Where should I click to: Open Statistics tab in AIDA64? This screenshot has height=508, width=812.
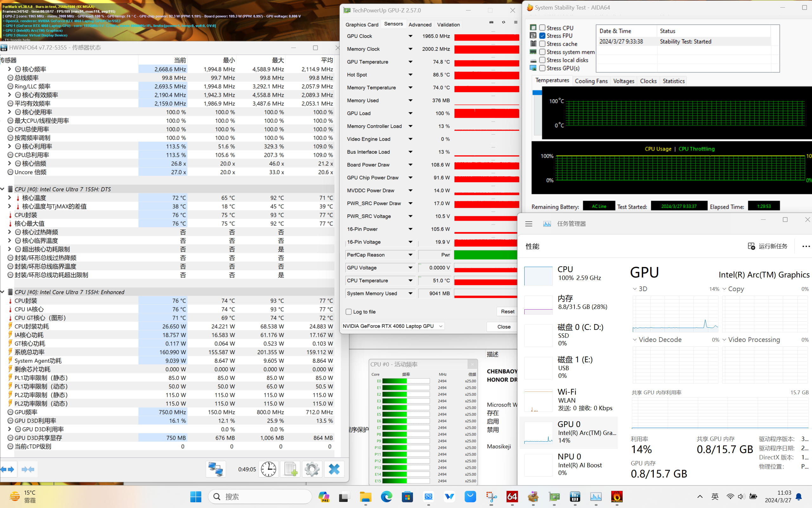(x=673, y=81)
